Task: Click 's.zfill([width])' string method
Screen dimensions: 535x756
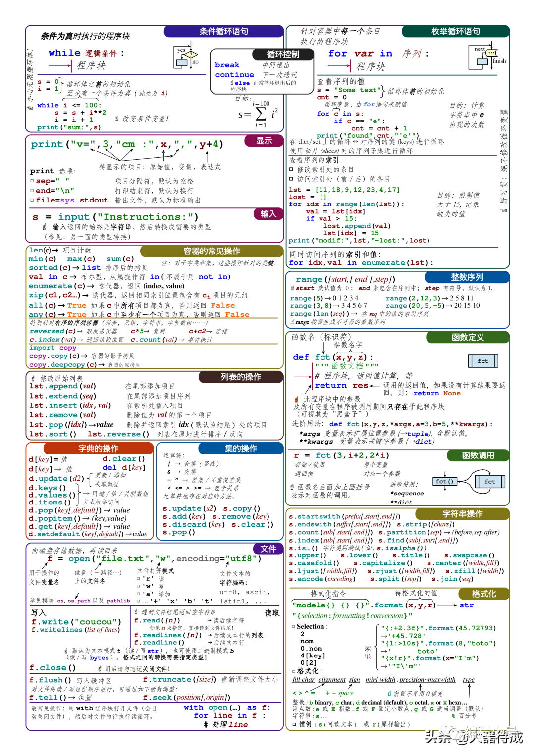Action: coord(475,571)
